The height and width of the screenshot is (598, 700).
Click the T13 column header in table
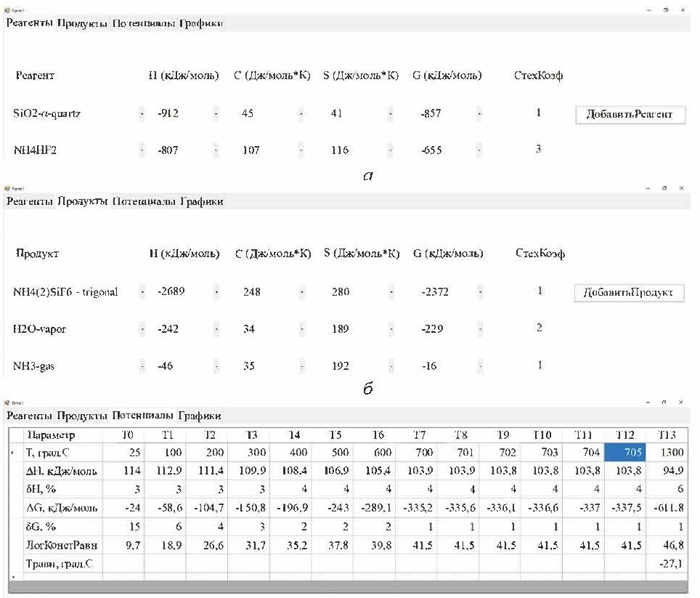pos(665,435)
